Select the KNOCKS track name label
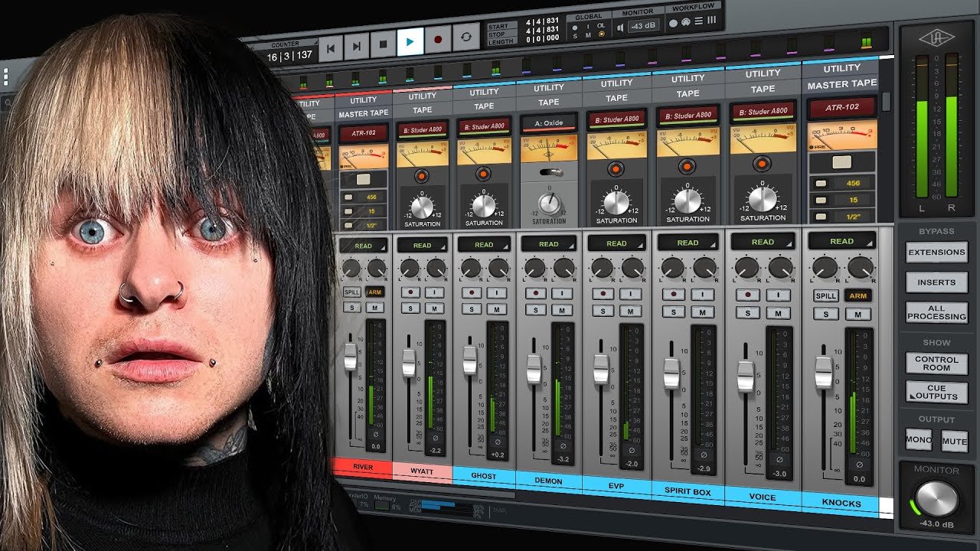 tap(841, 503)
